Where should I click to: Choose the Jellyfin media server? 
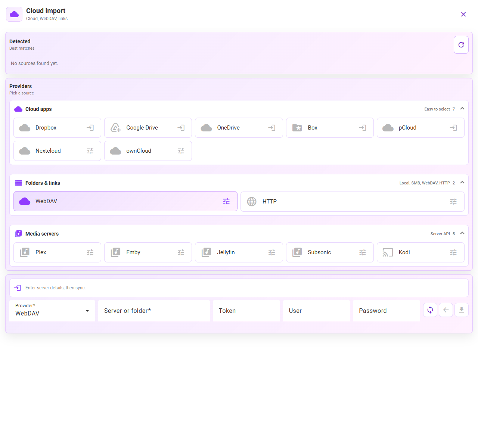[x=239, y=252]
